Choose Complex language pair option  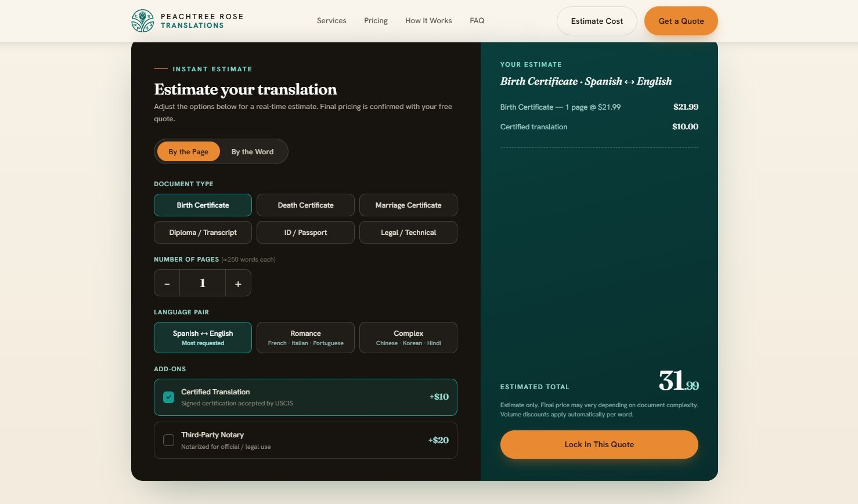click(x=408, y=338)
